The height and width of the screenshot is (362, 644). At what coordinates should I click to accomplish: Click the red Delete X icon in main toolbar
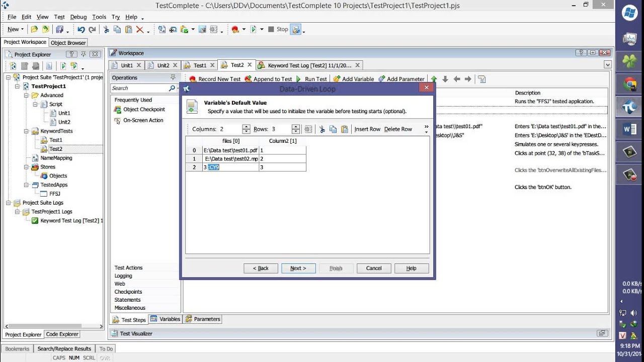pos(140,30)
